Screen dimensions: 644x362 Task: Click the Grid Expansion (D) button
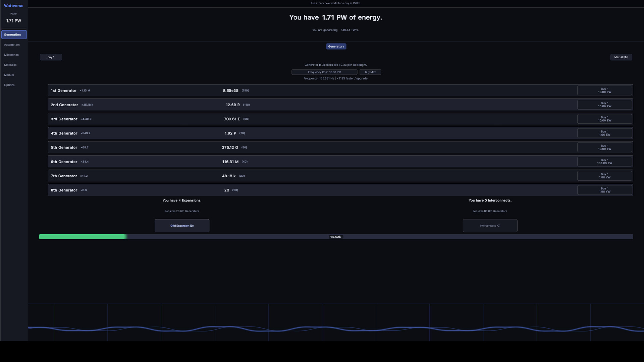182,226
